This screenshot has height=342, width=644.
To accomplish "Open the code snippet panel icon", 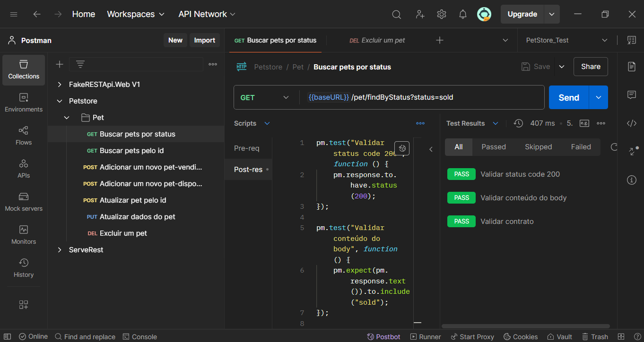I will 631,123.
